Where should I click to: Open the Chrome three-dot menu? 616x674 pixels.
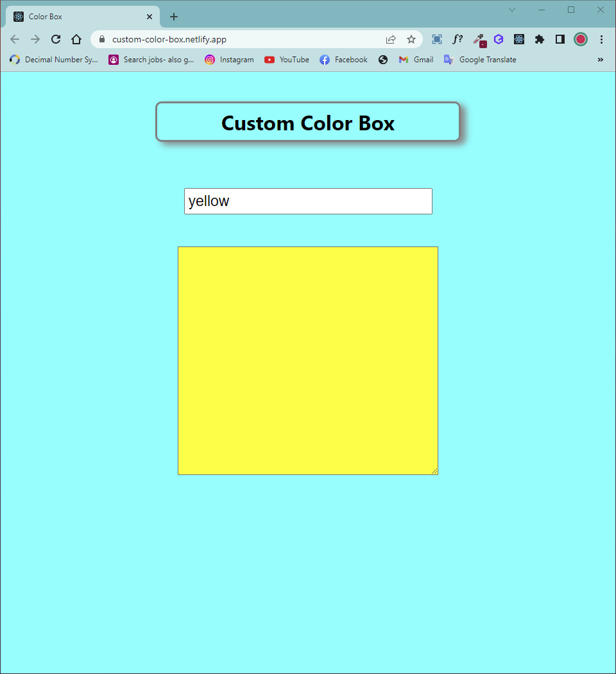(x=601, y=40)
